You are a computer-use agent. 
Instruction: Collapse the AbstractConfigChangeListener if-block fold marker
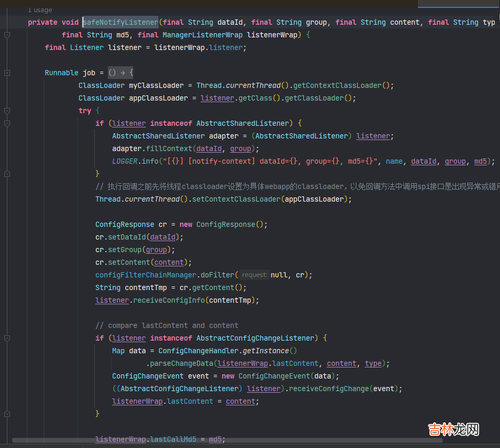click(7, 338)
